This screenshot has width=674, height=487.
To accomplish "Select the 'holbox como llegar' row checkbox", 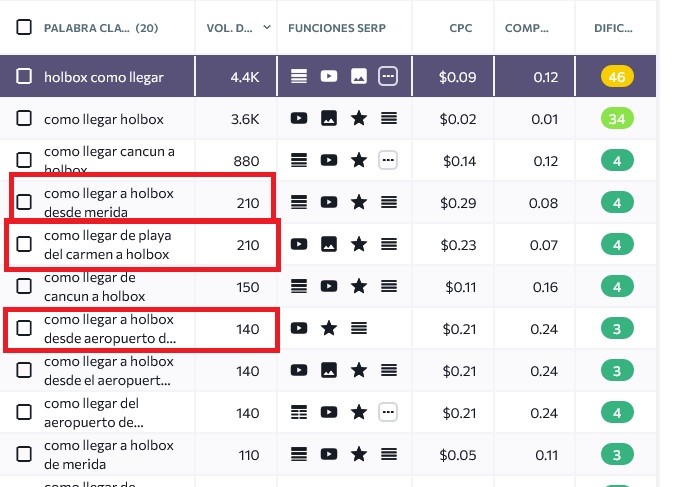I will pos(24,76).
